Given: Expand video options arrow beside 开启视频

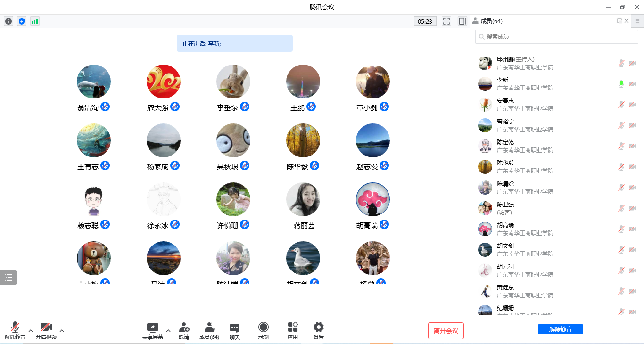Looking at the screenshot, I should (x=62, y=331).
